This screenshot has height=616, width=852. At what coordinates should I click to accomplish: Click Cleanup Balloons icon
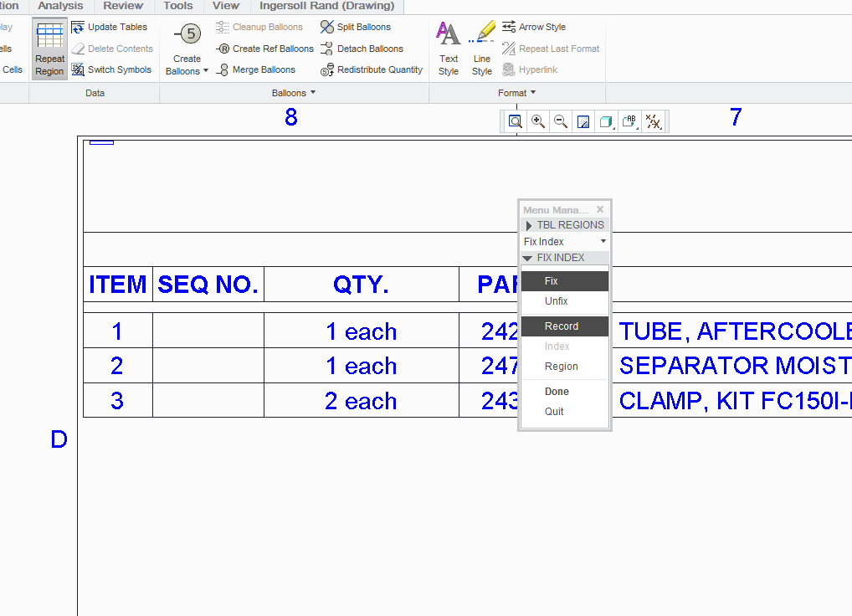coord(223,27)
